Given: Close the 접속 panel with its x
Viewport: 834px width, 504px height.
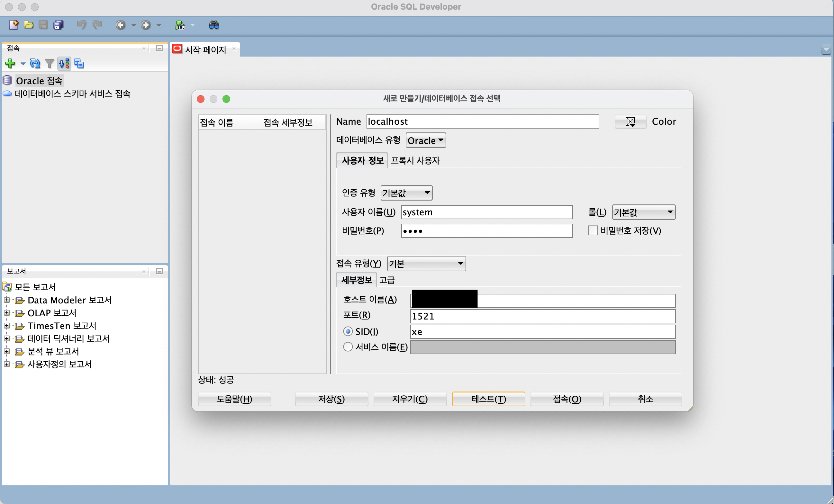Looking at the screenshot, I should (144, 49).
